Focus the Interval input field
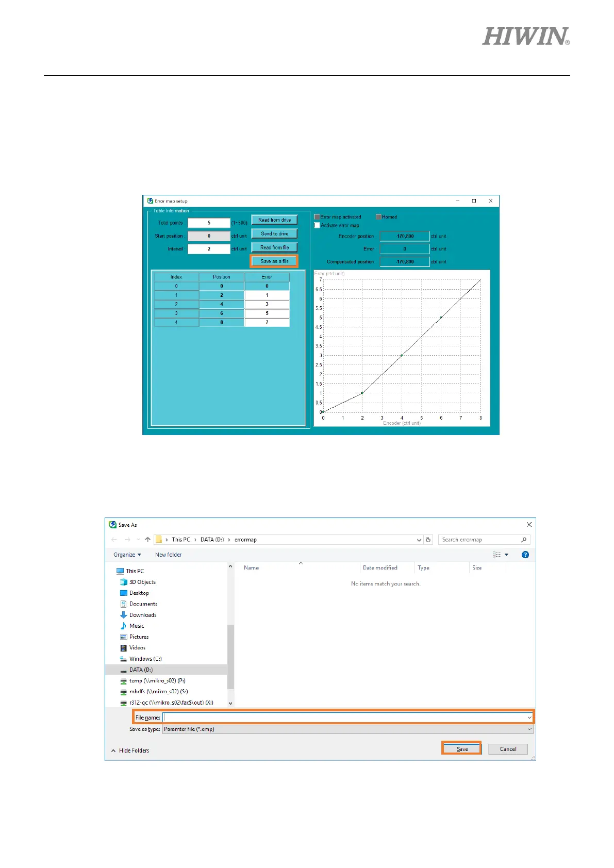Image resolution: width=614 pixels, height=868 pixels. click(209, 248)
